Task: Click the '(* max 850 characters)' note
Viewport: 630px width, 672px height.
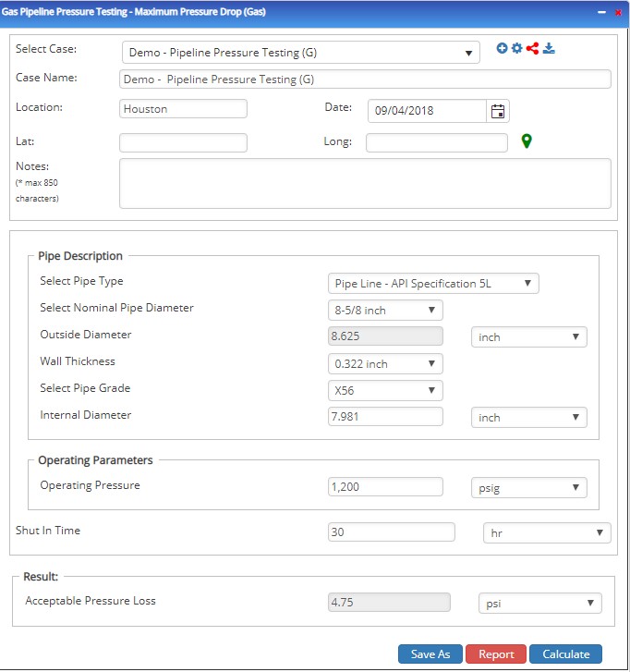Action: (x=37, y=190)
